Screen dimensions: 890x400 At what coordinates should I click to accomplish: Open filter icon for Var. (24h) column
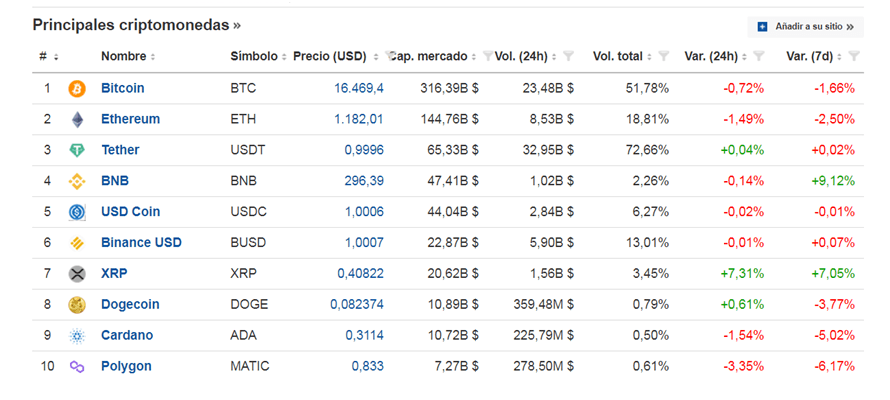pyautogui.click(x=759, y=56)
